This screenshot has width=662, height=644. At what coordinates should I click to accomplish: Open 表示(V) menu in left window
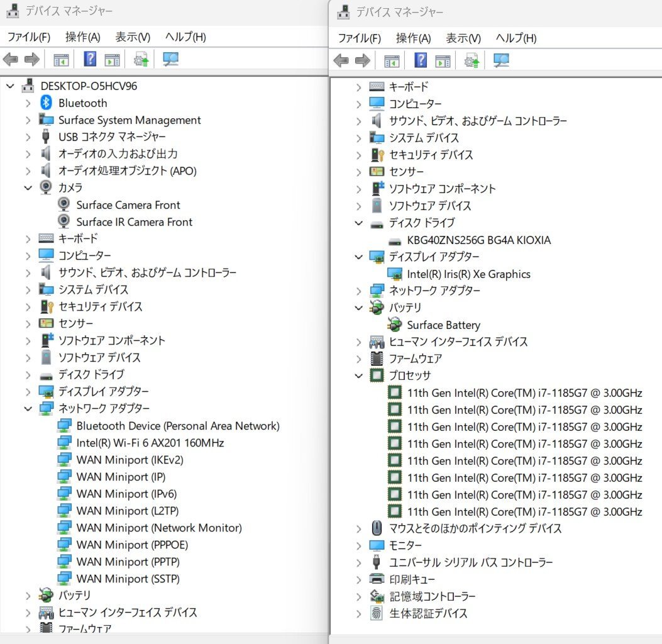133,36
